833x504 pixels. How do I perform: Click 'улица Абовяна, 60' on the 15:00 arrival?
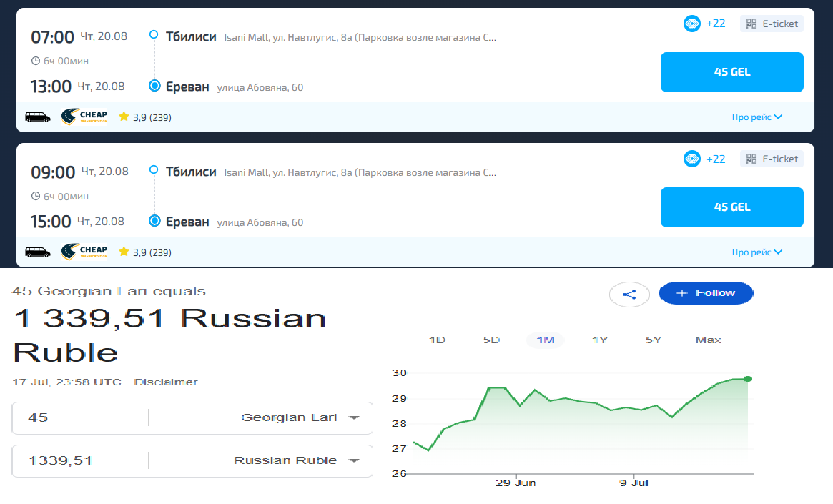coord(260,222)
